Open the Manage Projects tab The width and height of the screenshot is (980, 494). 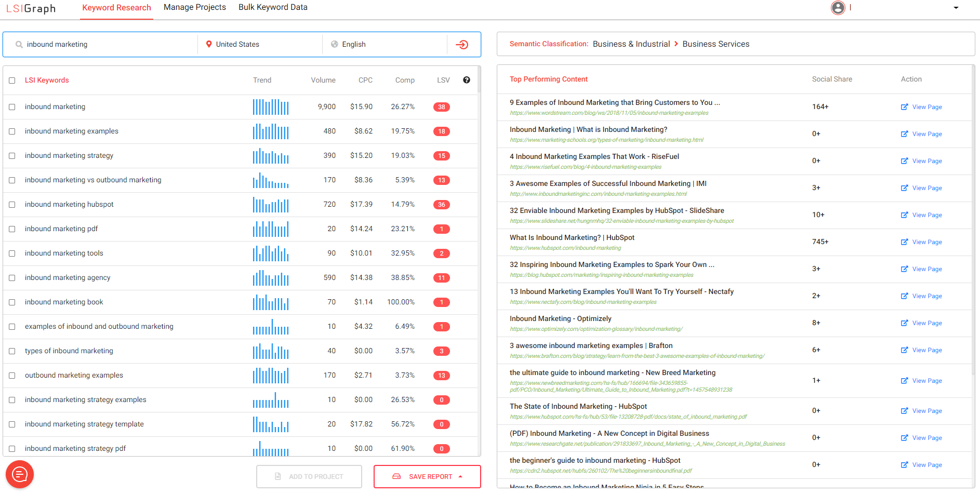click(x=195, y=7)
